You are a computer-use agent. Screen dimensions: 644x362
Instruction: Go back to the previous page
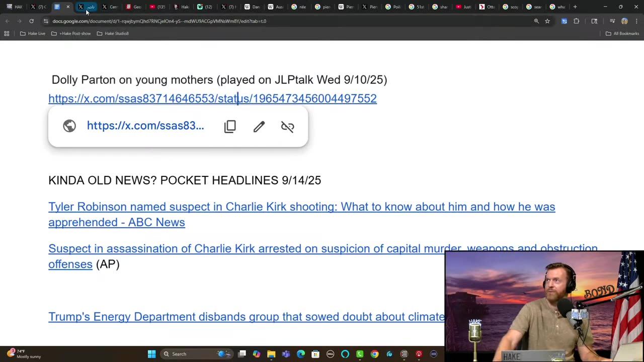point(7,21)
